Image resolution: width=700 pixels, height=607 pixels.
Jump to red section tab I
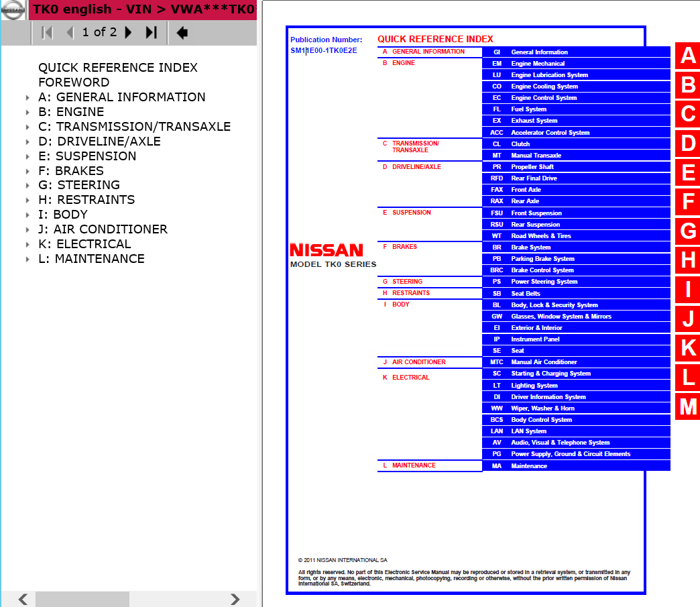(x=687, y=290)
